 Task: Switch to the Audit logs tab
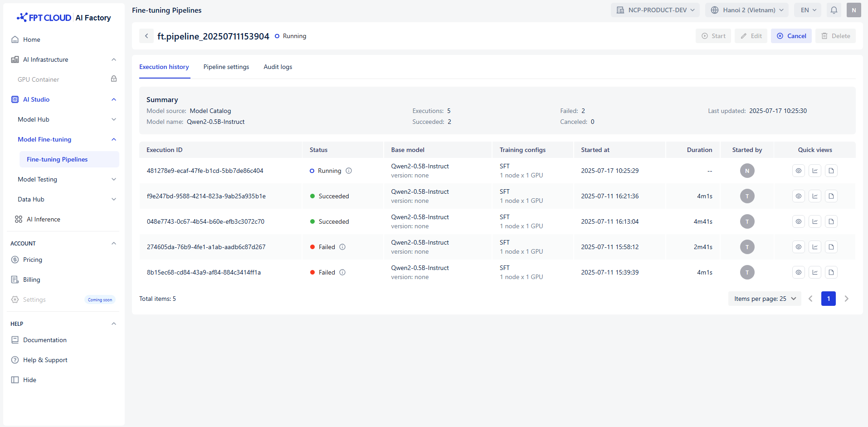[x=278, y=67]
